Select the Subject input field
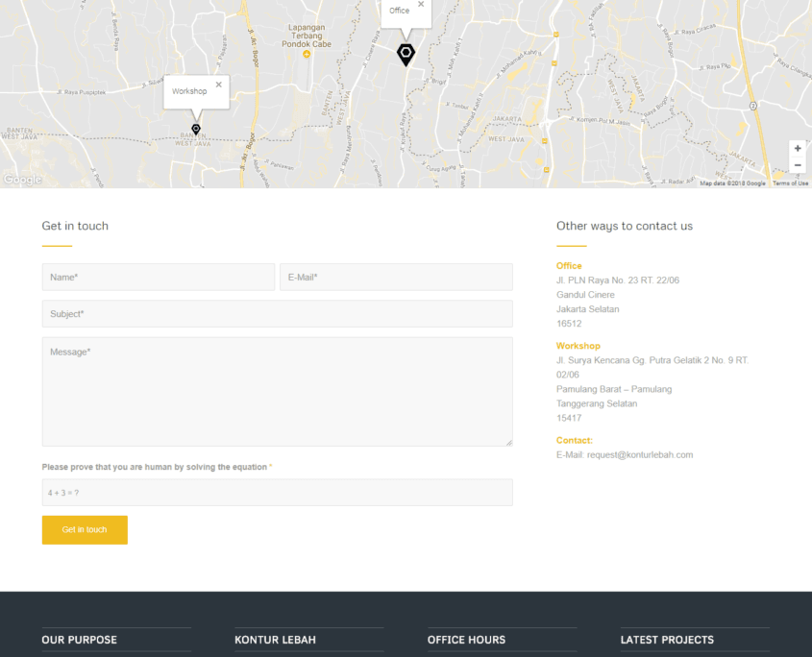The image size is (812, 657). 277,314
